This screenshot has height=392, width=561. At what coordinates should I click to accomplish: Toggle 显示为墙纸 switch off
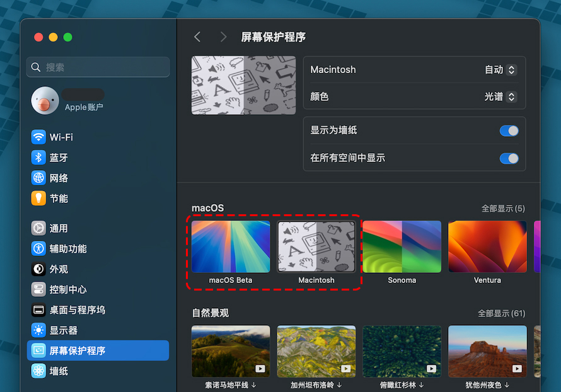click(x=509, y=130)
